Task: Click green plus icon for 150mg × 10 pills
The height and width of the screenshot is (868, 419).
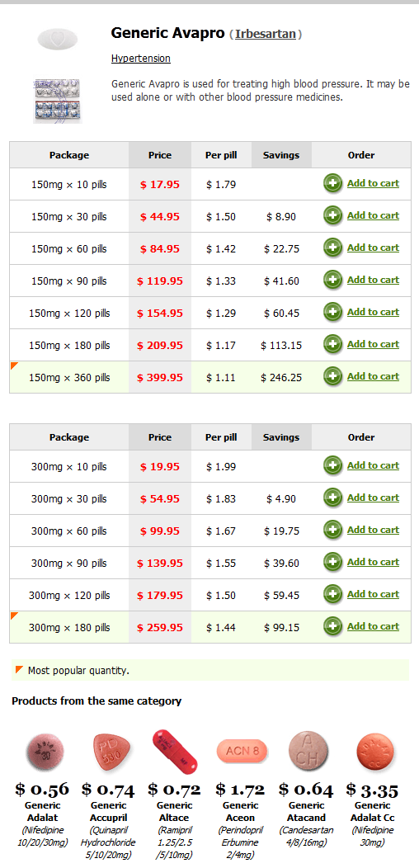Action: [332, 183]
